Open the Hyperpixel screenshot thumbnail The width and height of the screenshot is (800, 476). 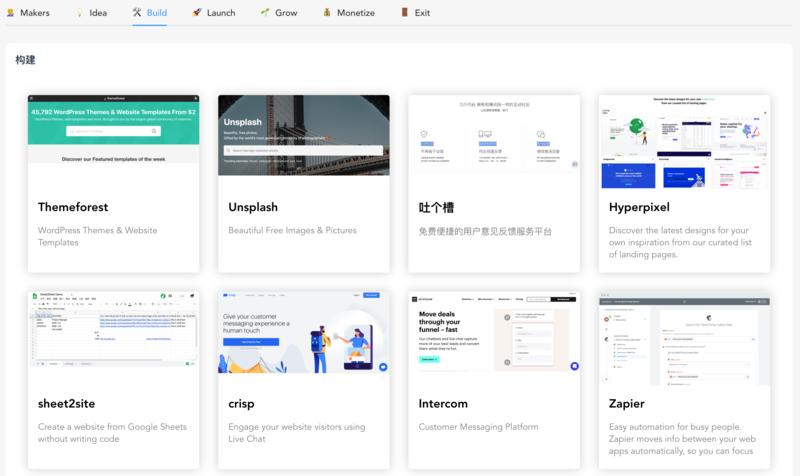click(684, 142)
